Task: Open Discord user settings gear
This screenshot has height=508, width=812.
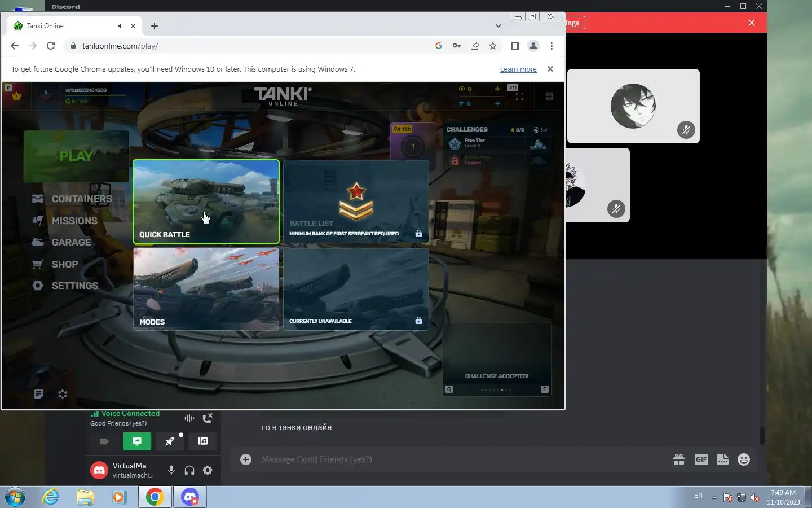Action: (208, 470)
